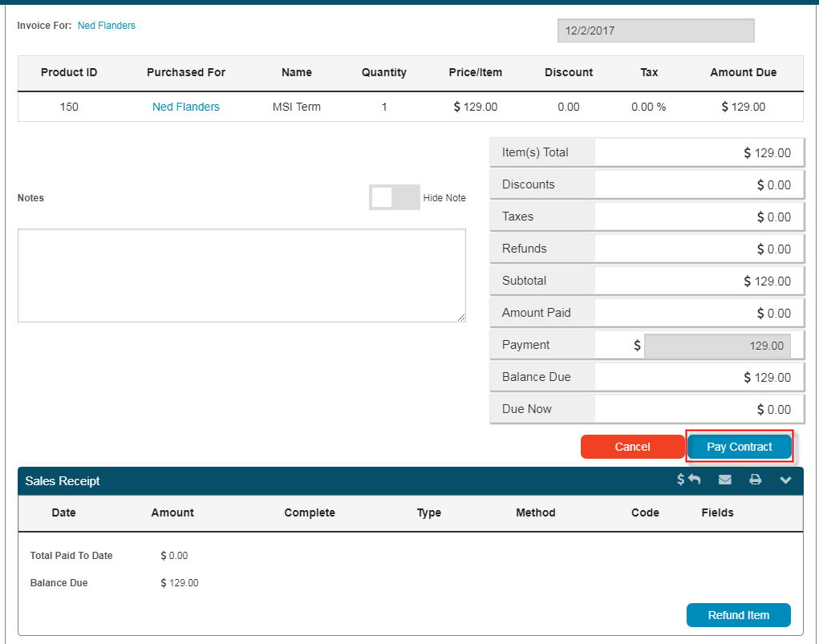This screenshot has height=644, width=819.
Task: Click inside the Notes text area
Action: pos(241,275)
